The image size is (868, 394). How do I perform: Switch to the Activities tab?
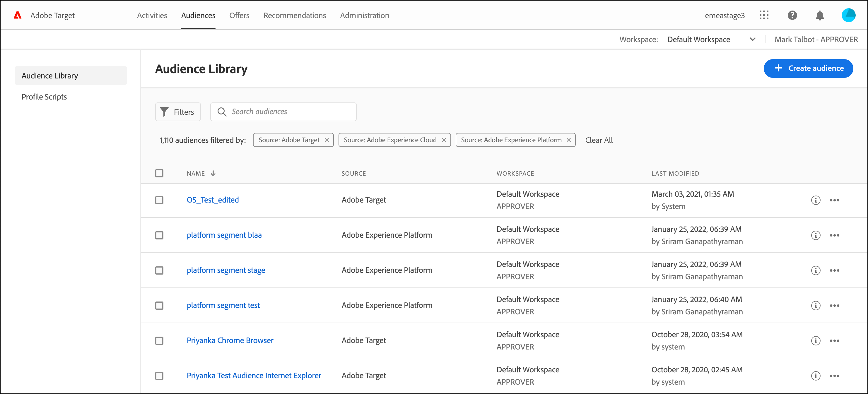(x=152, y=16)
